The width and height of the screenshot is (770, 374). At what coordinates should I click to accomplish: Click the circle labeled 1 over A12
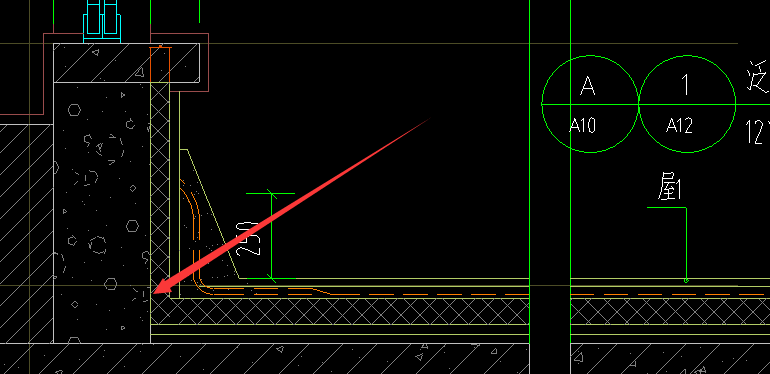click(x=687, y=104)
